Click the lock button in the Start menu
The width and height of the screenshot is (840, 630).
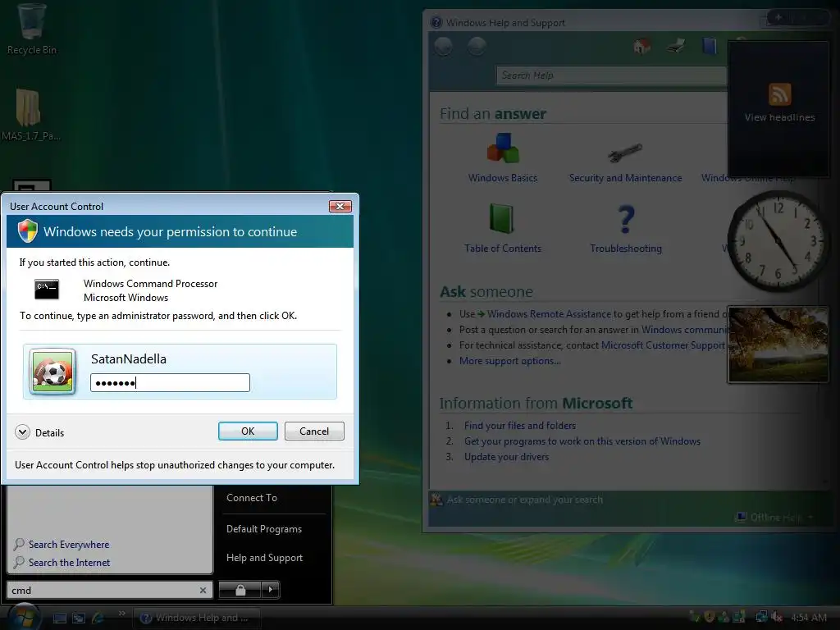(x=240, y=590)
